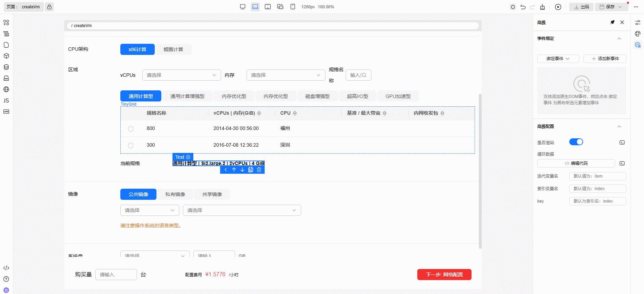Click the spec name search input
Viewport: 644px width, 294px height.
tap(358, 75)
